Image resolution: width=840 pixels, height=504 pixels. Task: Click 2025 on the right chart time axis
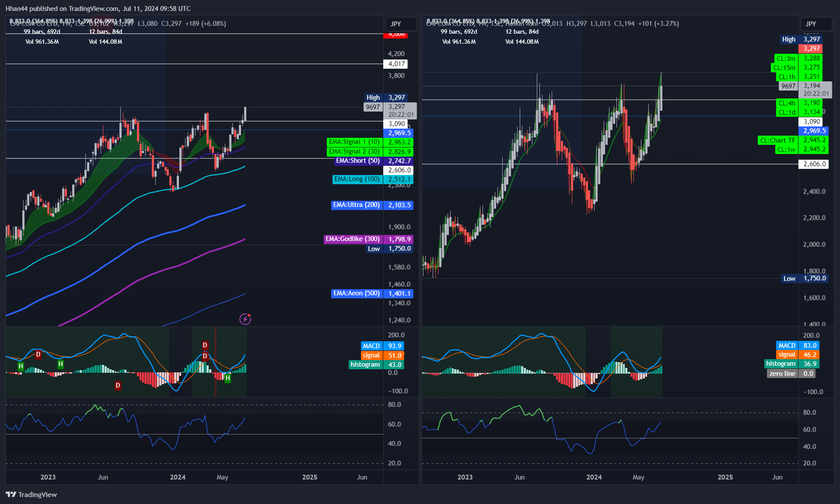click(x=725, y=477)
